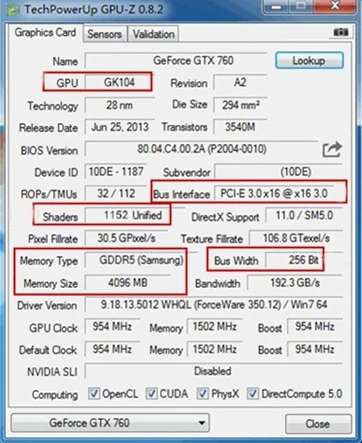The image size is (362, 443).
Task: Click the BIOS export share icon
Action: [332, 149]
